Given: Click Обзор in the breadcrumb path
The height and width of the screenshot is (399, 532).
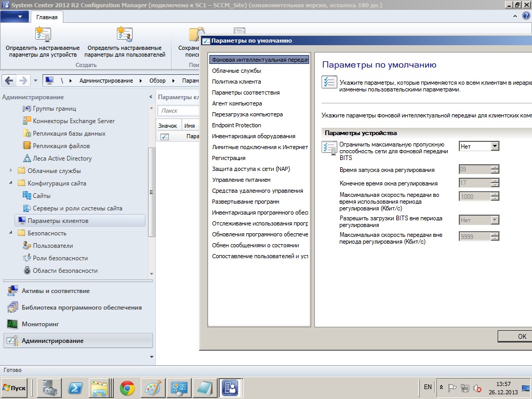Looking at the screenshot, I should coord(157,81).
